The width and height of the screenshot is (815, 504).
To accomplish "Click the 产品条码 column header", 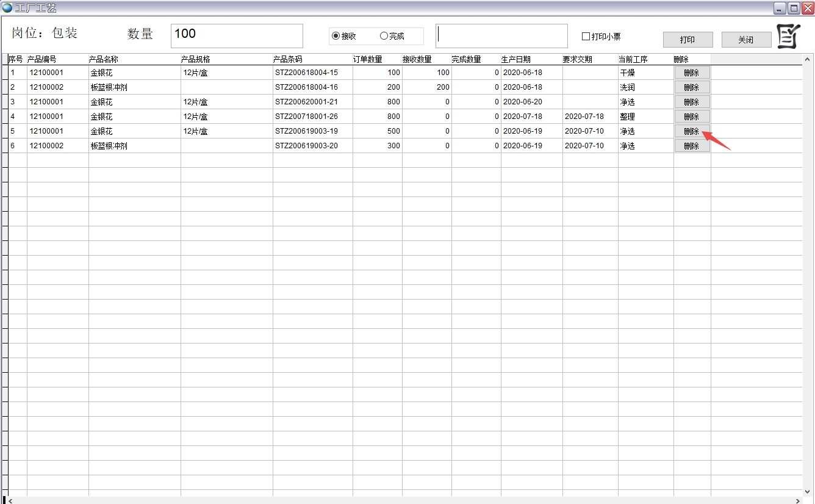I will 288,60.
